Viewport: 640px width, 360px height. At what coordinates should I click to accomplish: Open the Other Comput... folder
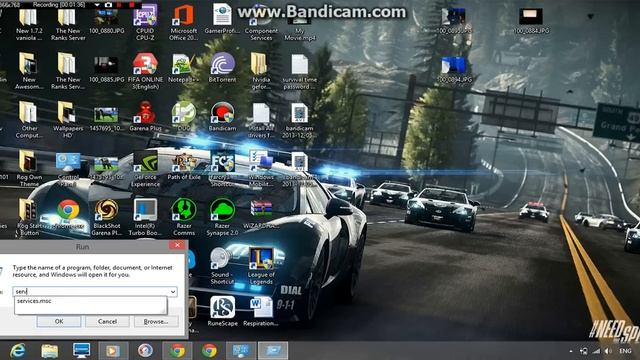29,118
